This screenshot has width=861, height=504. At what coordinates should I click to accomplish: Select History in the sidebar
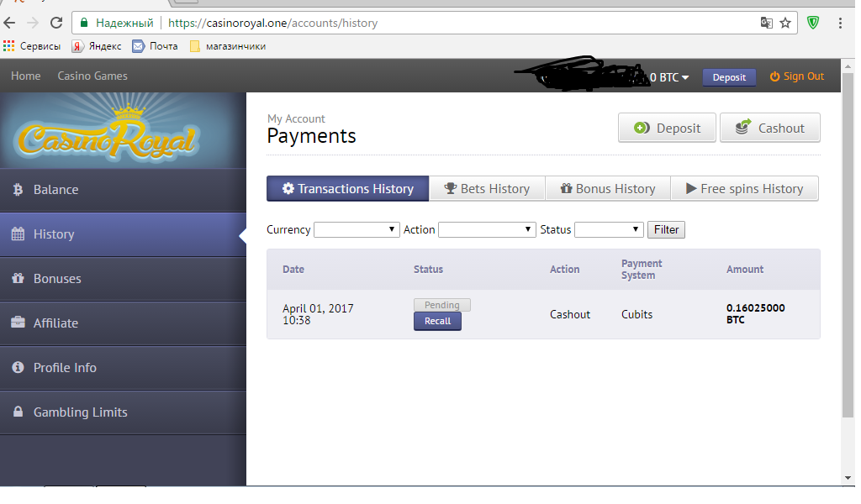tap(123, 234)
